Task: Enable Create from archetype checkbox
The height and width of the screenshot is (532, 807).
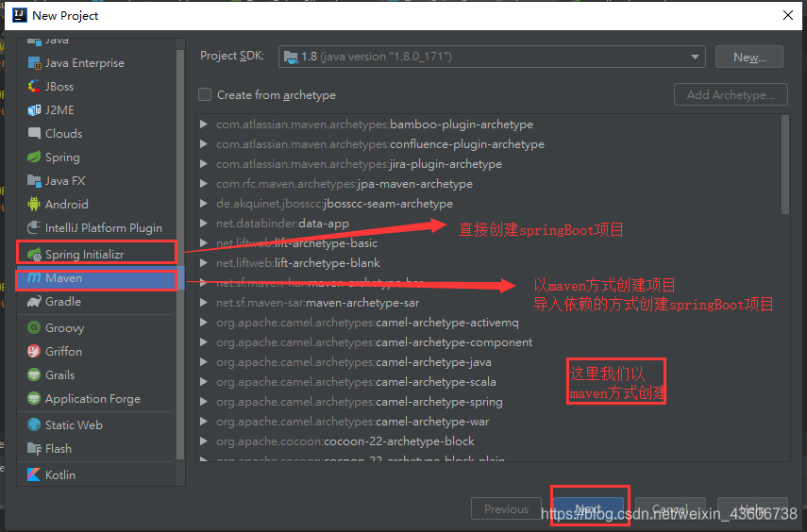Action: (x=205, y=94)
